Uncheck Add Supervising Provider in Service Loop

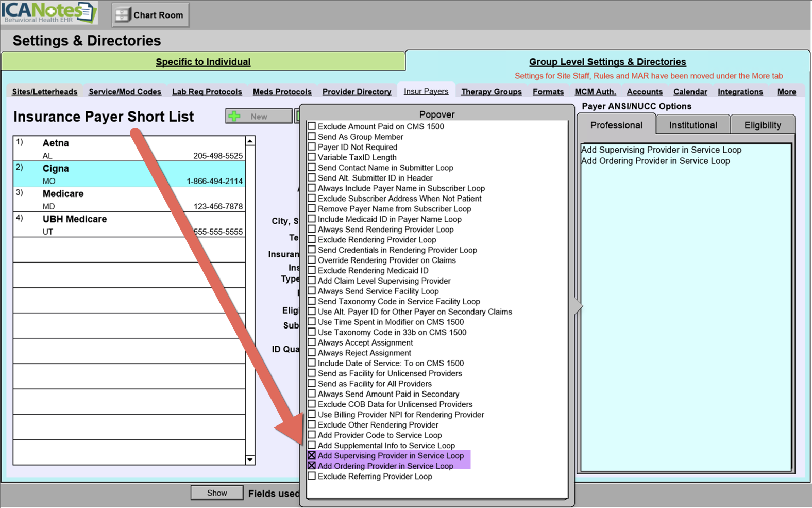pyautogui.click(x=312, y=455)
